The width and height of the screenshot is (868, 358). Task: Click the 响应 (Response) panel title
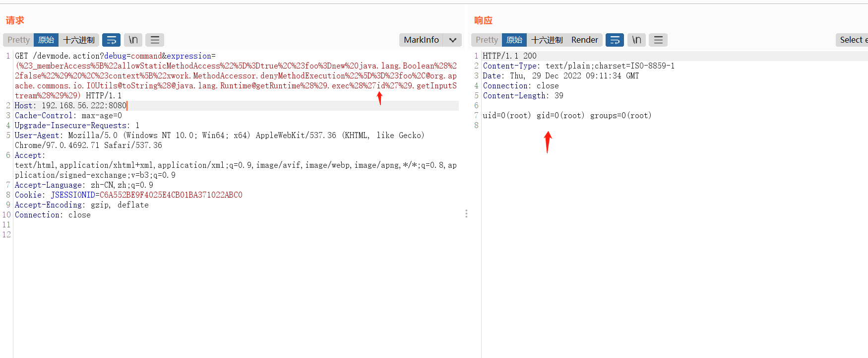pyautogui.click(x=483, y=20)
